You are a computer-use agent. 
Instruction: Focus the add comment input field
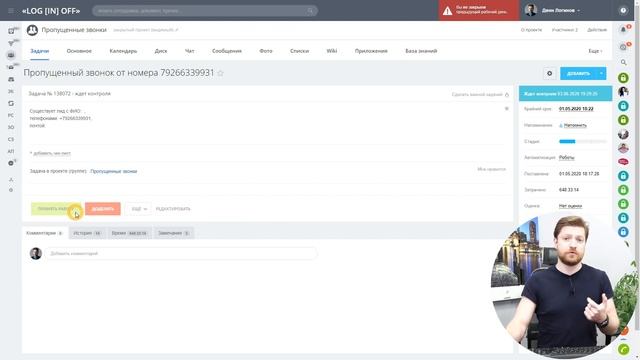click(180, 253)
